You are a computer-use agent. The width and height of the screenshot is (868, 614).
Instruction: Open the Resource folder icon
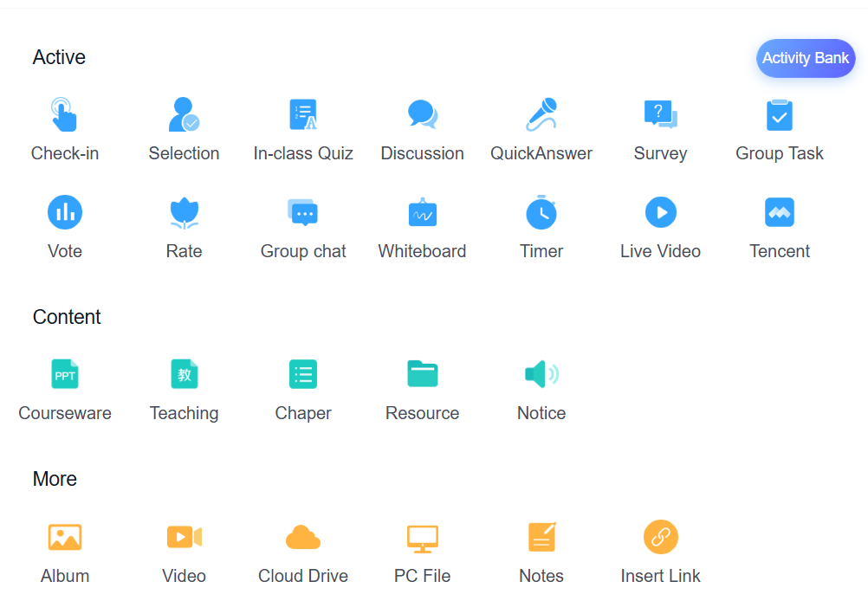click(x=422, y=374)
